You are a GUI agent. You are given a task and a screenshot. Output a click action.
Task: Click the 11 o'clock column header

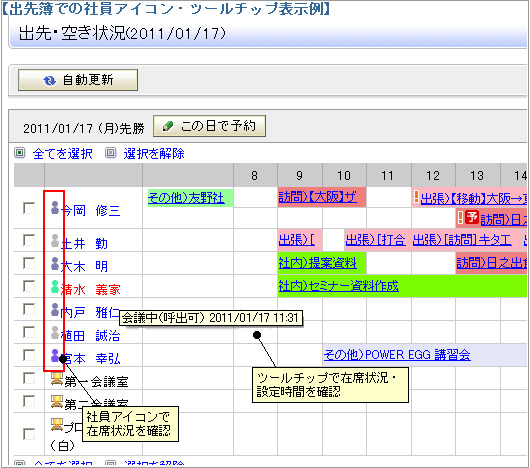point(388,175)
